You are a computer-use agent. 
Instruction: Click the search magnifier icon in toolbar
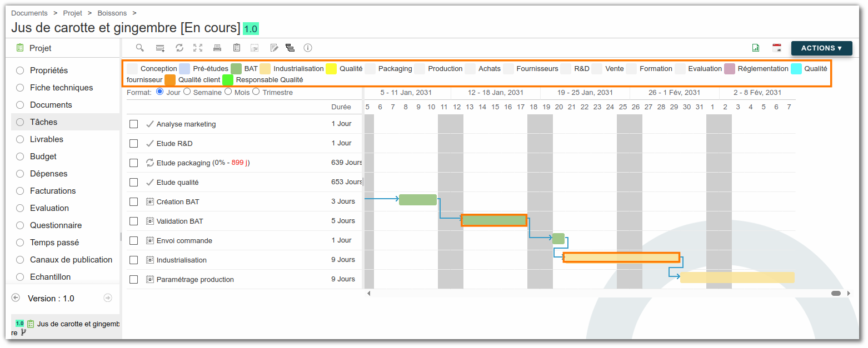(140, 48)
